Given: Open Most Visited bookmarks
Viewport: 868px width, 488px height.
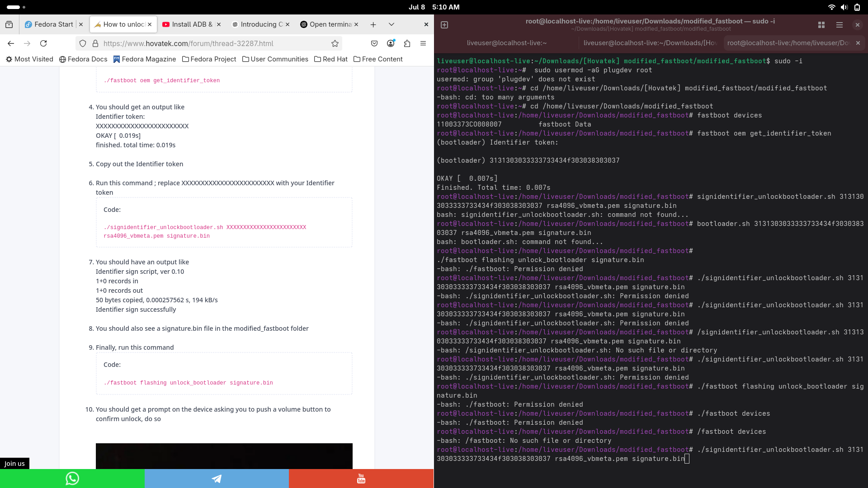Looking at the screenshot, I should click(29, 59).
